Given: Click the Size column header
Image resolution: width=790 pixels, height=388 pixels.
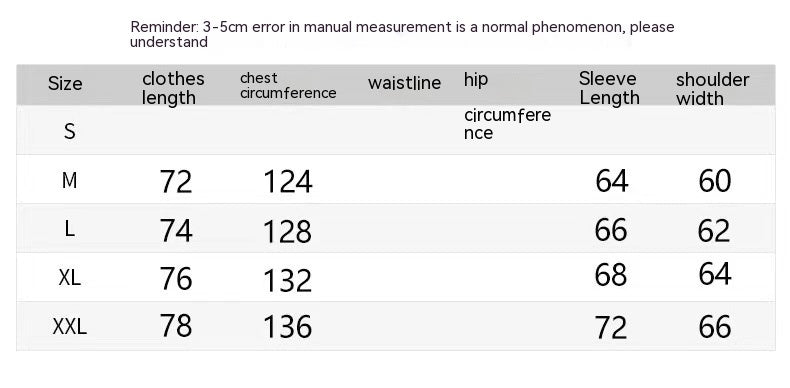Looking at the screenshot, I should (x=65, y=84).
